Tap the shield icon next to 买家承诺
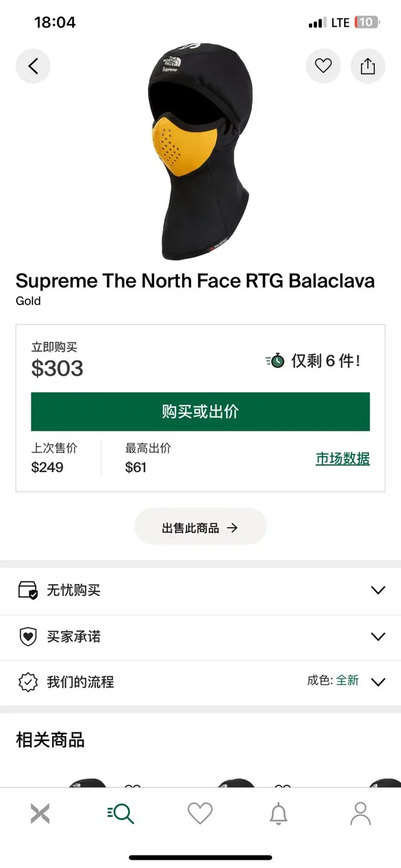The height and width of the screenshot is (868, 401). pyautogui.click(x=28, y=636)
